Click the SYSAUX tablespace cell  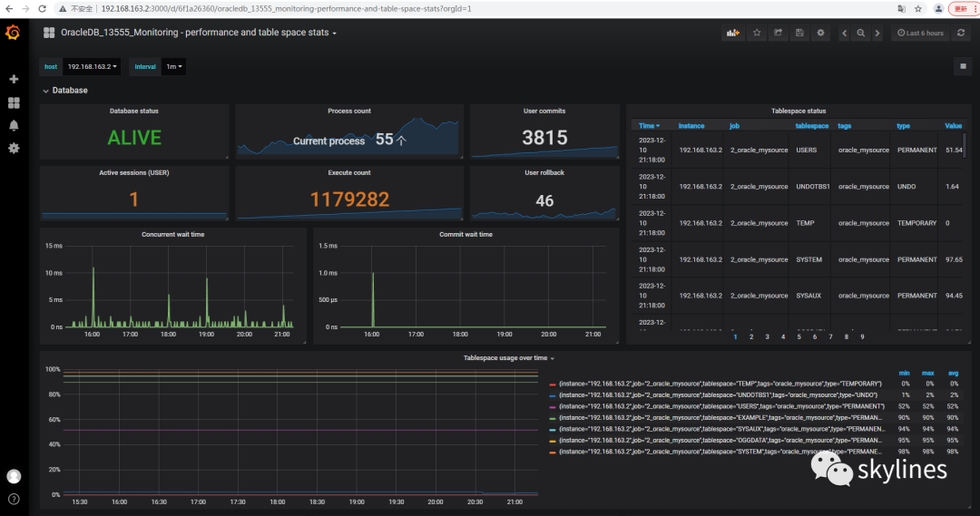pos(808,296)
